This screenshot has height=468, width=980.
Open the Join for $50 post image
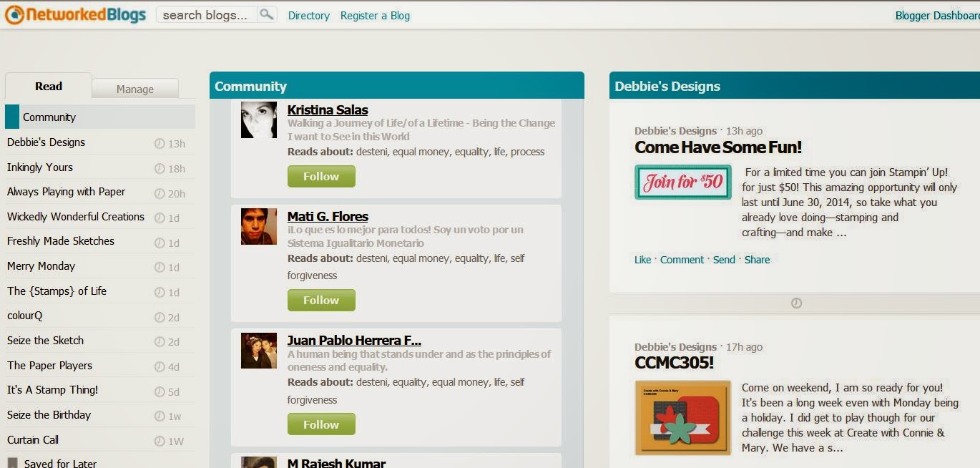(x=683, y=182)
